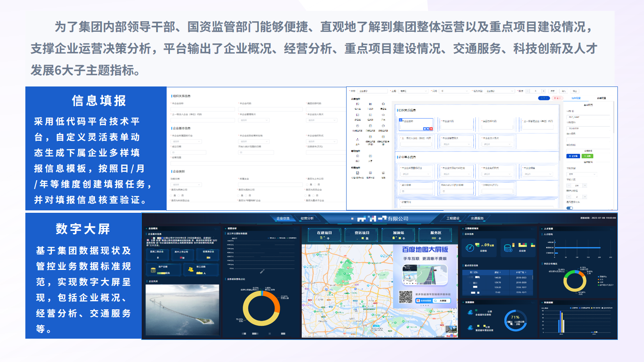The height and width of the screenshot is (362, 644).
Task: Pick the checkbox component icon in designer palette
Action: tap(357, 115)
